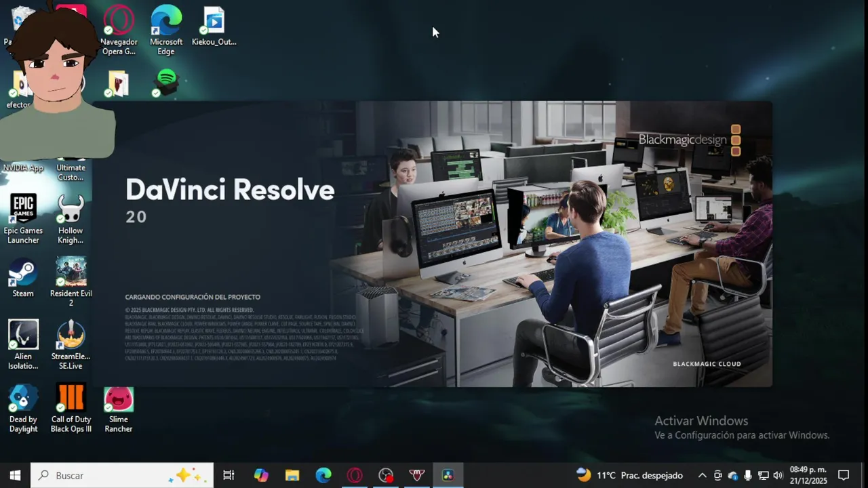Expand the hidden system tray icons chevron
Image resolution: width=868 pixels, height=488 pixels.
702,475
